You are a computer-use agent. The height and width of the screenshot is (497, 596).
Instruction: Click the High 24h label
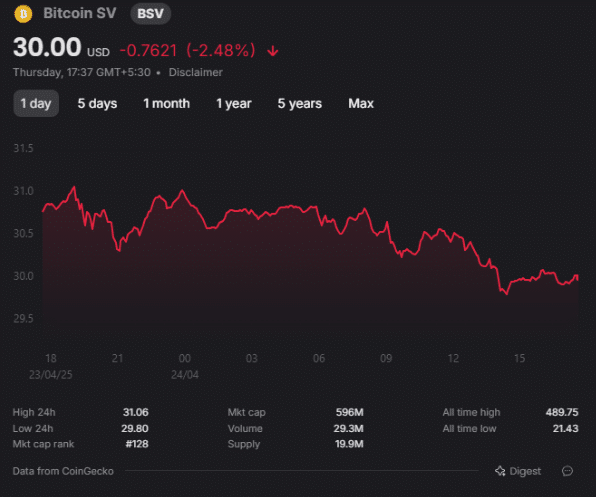(34, 412)
